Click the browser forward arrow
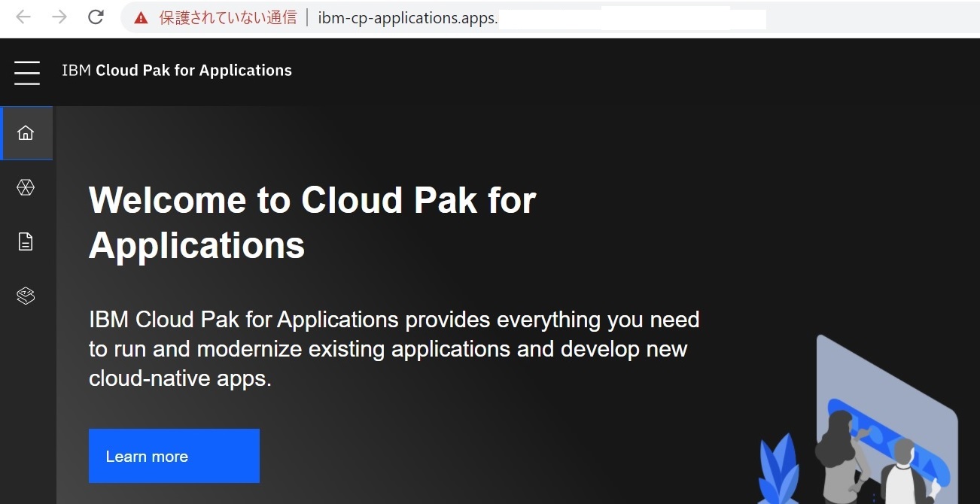980x504 pixels. (59, 17)
